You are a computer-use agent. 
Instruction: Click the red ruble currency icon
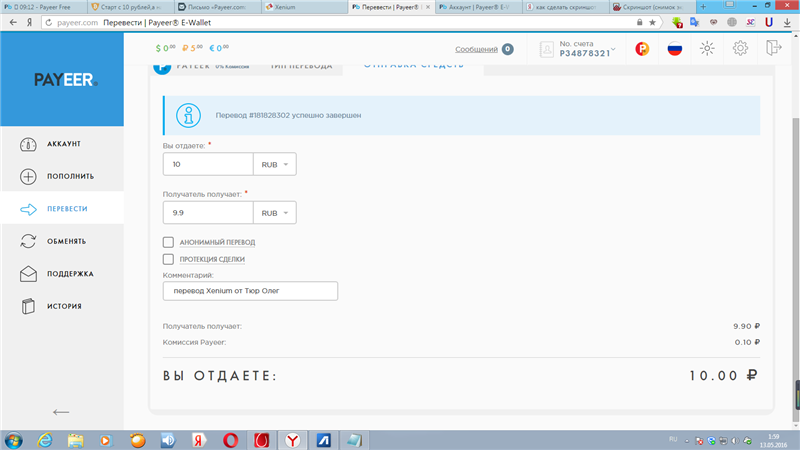pyautogui.click(x=642, y=49)
